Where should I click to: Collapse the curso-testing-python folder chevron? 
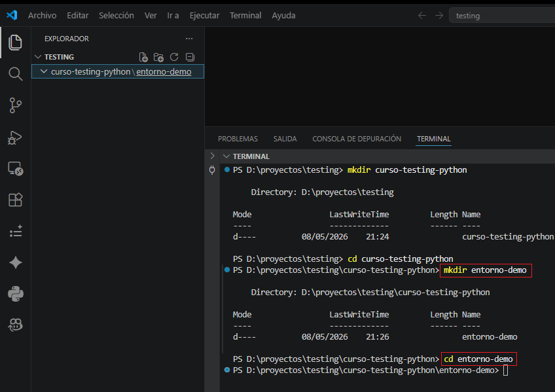44,71
